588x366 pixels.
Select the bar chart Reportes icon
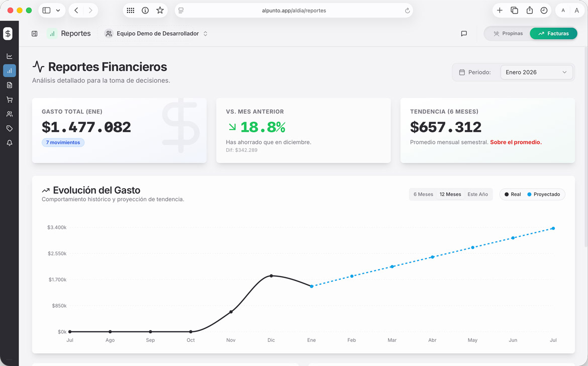tap(9, 70)
